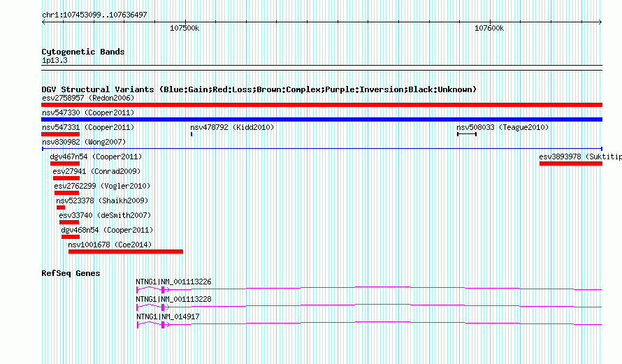Open the NTNG1|NM_001113226 transcript label

(x=174, y=282)
